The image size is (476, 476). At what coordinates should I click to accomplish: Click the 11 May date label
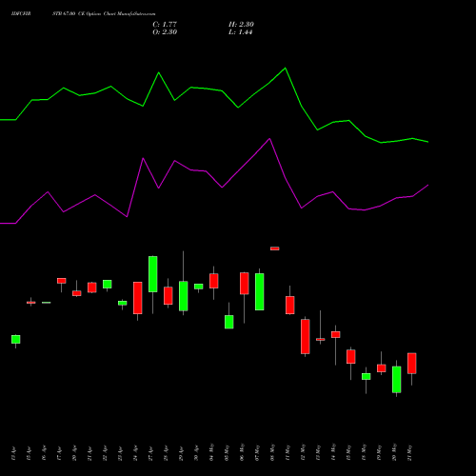click(288, 452)
